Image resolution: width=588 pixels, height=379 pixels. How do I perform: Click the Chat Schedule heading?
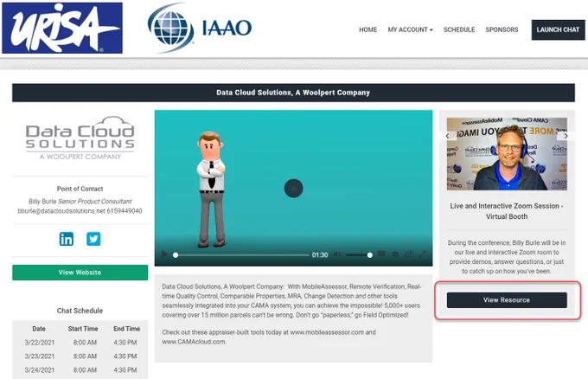[x=80, y=311]
